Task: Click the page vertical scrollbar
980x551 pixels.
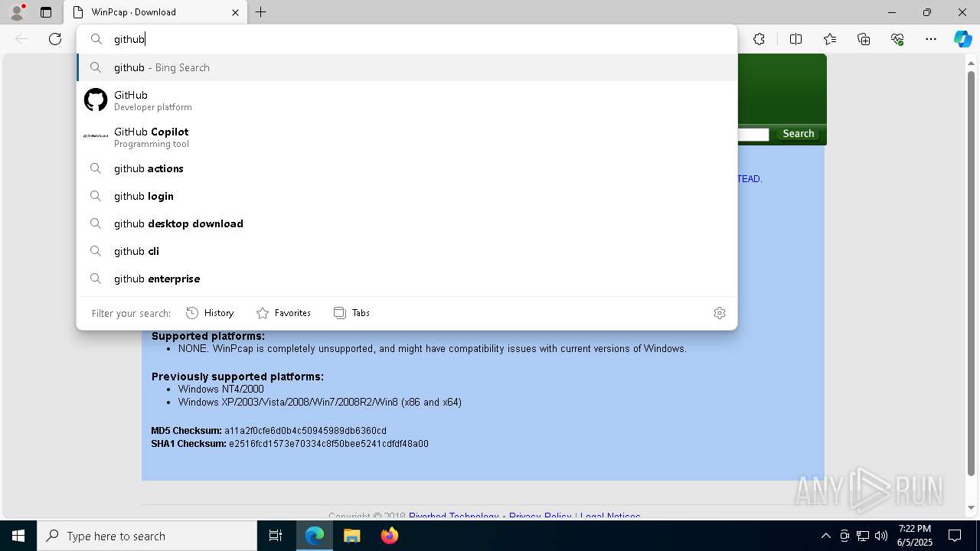Action: point(972,273)
